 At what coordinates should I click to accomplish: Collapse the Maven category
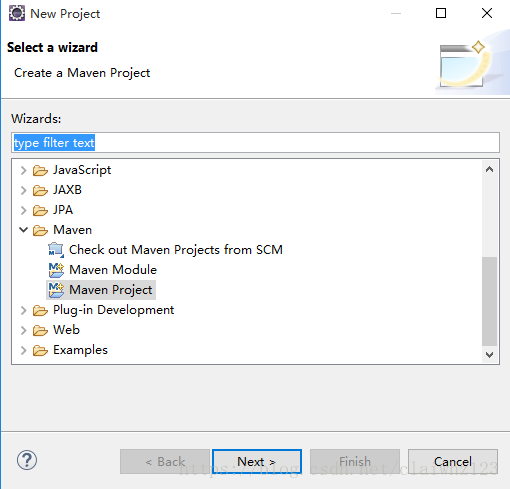23,230
